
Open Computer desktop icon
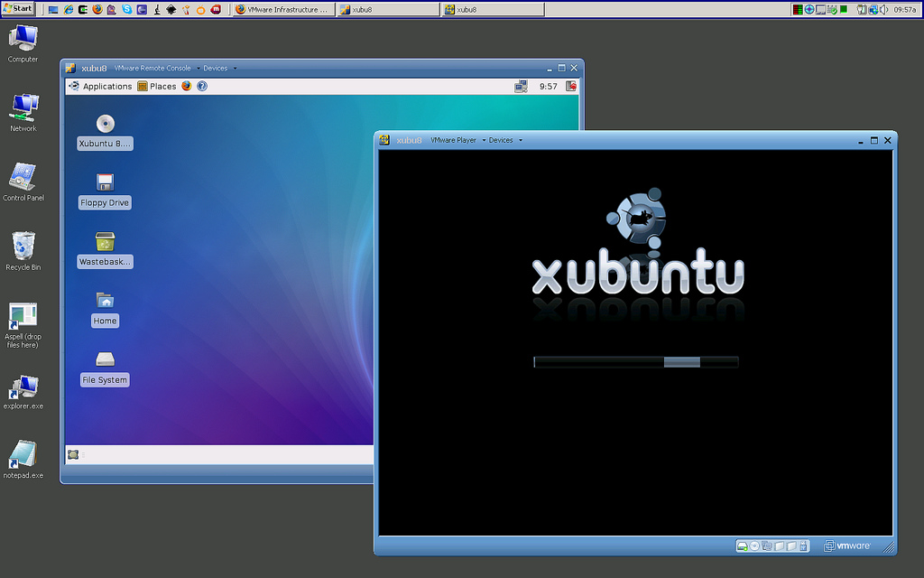(23, 43)
